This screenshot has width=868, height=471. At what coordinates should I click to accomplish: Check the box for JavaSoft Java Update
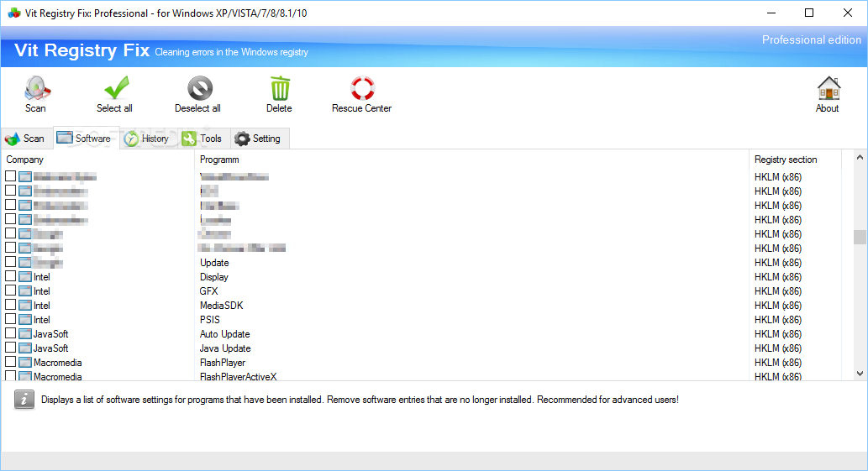coord(11,348)
